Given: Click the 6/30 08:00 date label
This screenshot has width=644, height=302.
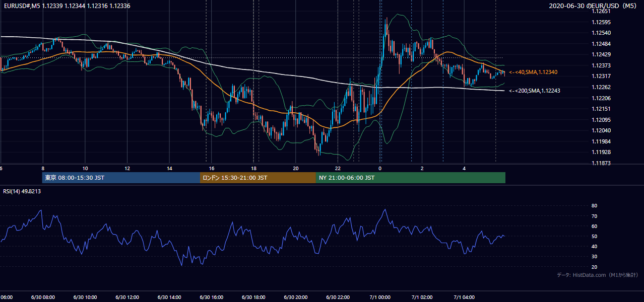Looking at the screenshot, I should 42,297.
